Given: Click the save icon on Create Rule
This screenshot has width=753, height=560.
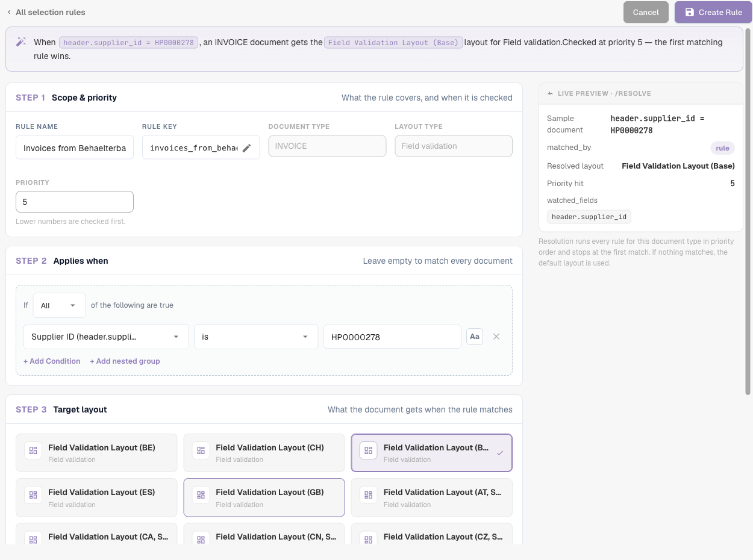Looking at the screenshot, I should point(689,12).
